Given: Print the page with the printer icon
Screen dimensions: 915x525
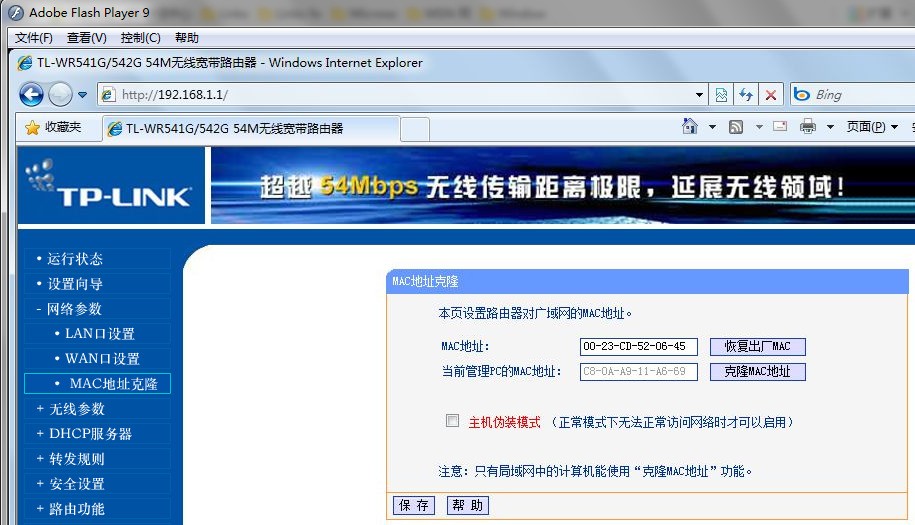Looking at the screenshot, I should (808, 126).
